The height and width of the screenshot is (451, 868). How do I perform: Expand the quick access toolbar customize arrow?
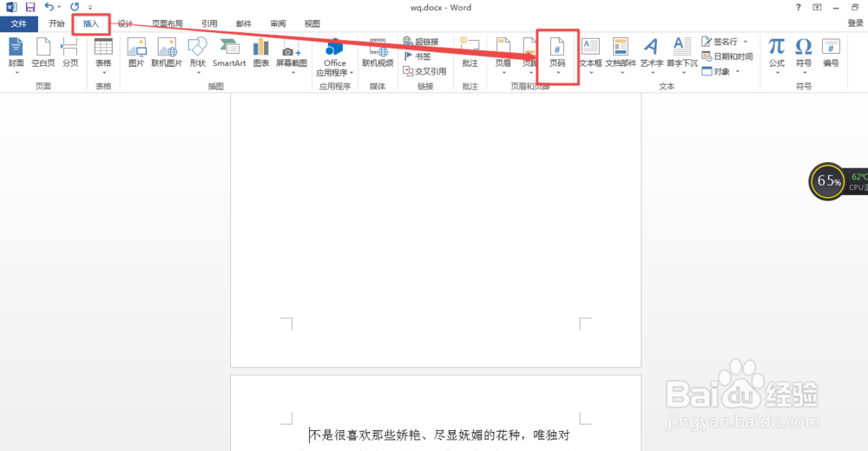tap(90, 8)
